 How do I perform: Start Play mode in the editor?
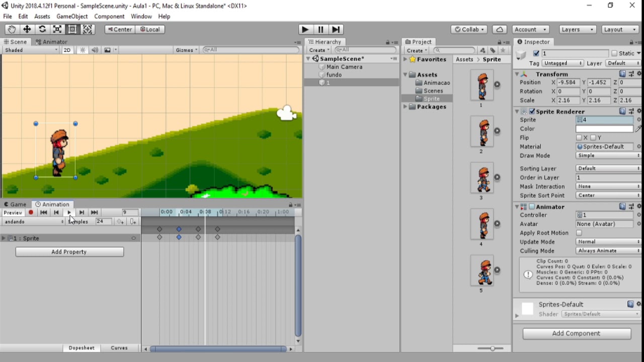[305, 29]
